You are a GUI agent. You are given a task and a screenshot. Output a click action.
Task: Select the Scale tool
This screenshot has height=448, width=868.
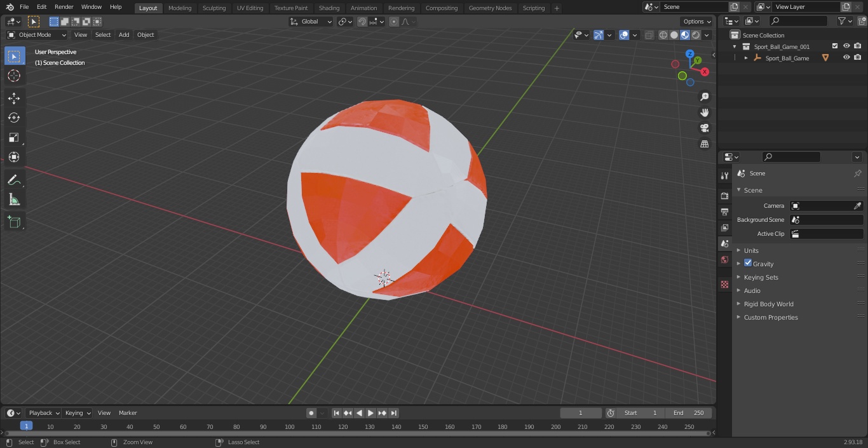(14, 137)
